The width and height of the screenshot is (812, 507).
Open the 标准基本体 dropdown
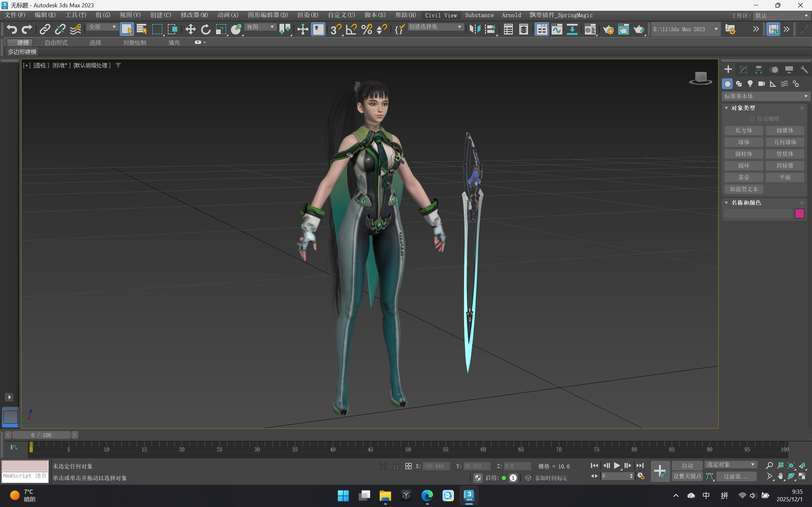pyautogui.click(x=765, y=96)
